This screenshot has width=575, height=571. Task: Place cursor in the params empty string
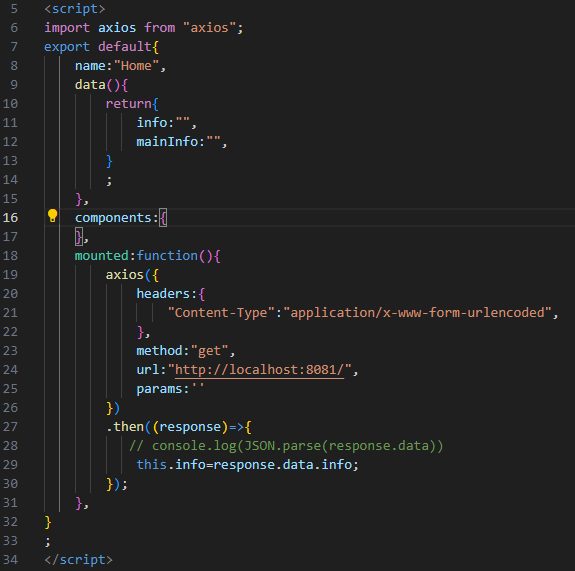198,388
